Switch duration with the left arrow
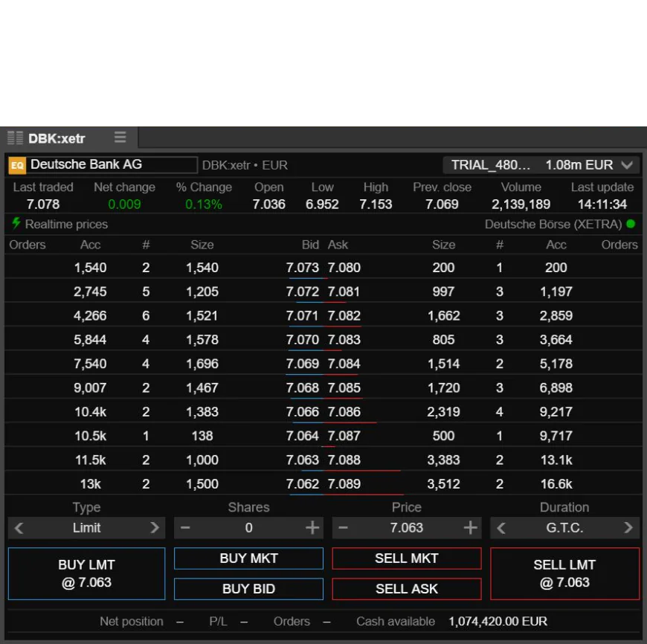The image size is (647, 644). (501, 528)
